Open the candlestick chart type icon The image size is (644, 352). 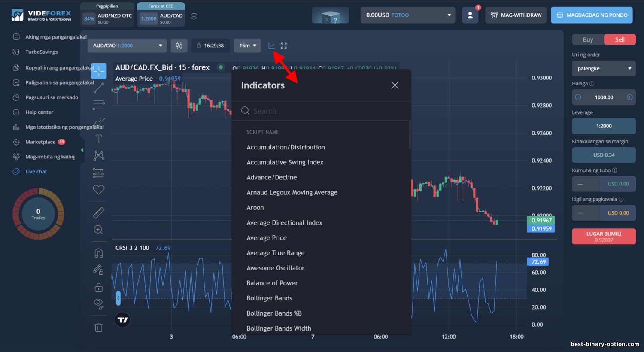(179, 46)
